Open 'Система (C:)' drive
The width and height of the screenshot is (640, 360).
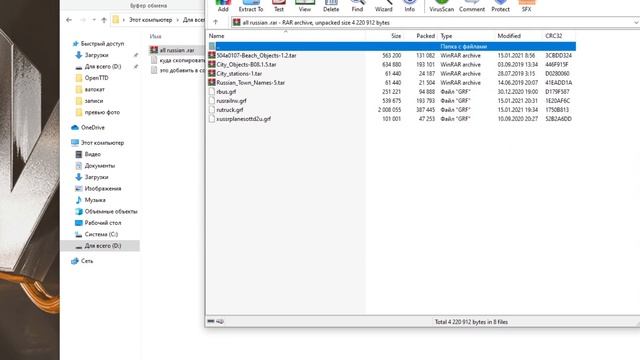coord(101,234)
